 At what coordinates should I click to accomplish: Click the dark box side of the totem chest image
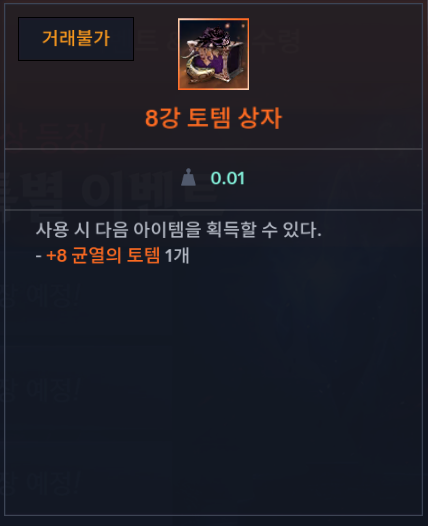click(235, 62)
